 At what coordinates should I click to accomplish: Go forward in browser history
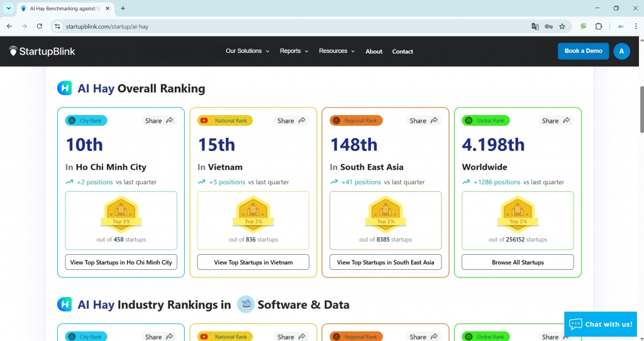25,26
